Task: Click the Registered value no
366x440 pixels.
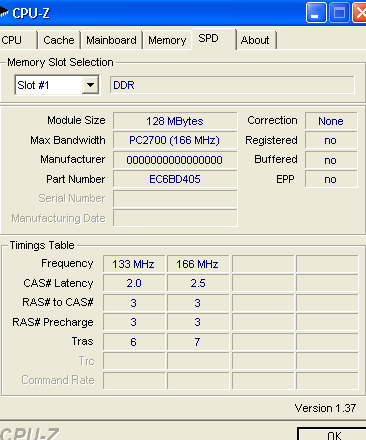Action: click(x=331, y=140)
